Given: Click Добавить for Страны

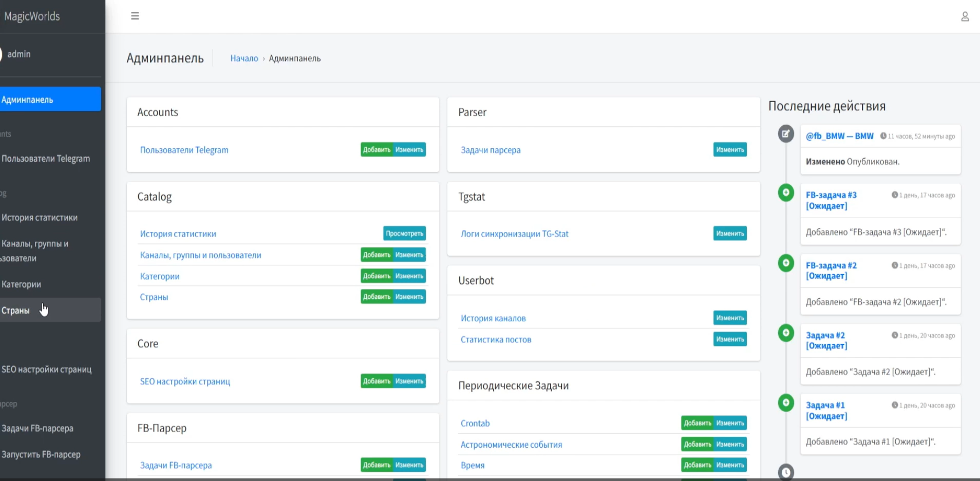Looking at the screenshot, I should tap(377, 297).
